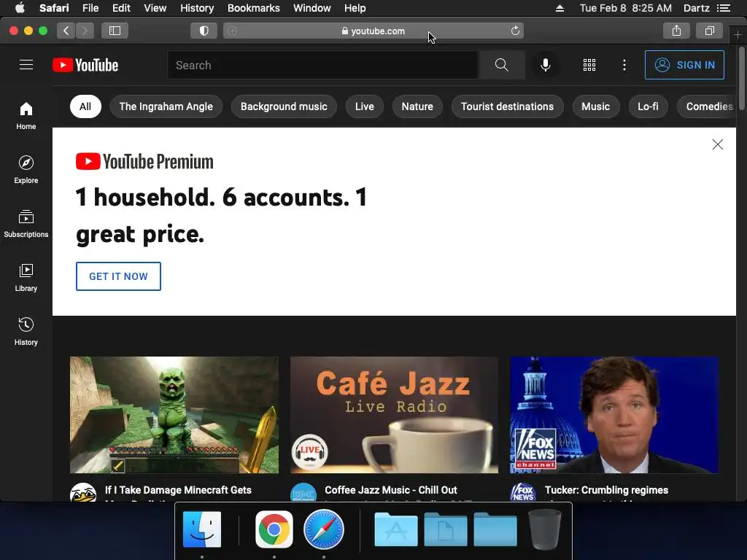Viewport: 747px width, 560px height.
Task: Open Subscriptions in the sidebar
Action: [x=26, y=224]
